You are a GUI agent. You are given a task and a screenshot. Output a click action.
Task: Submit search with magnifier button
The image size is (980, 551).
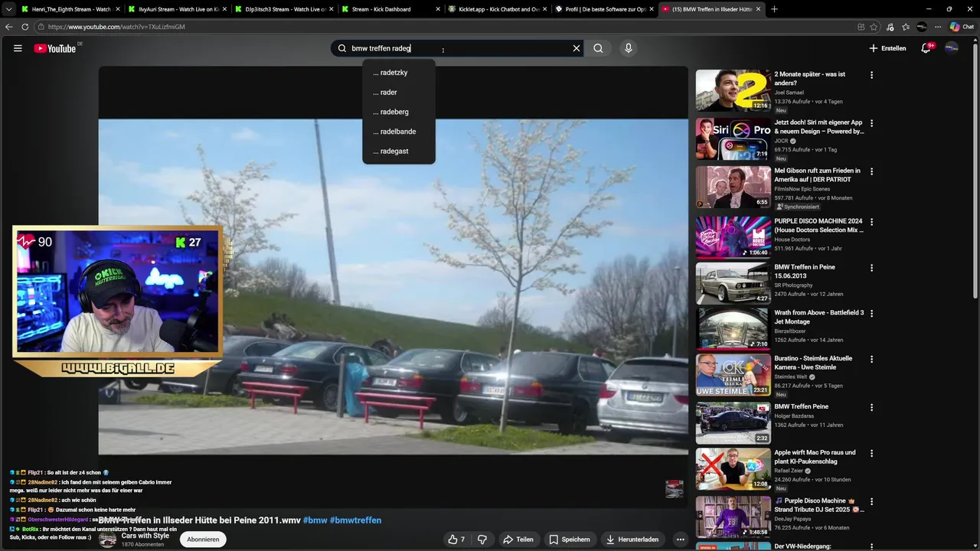click(x=598, y=48)
